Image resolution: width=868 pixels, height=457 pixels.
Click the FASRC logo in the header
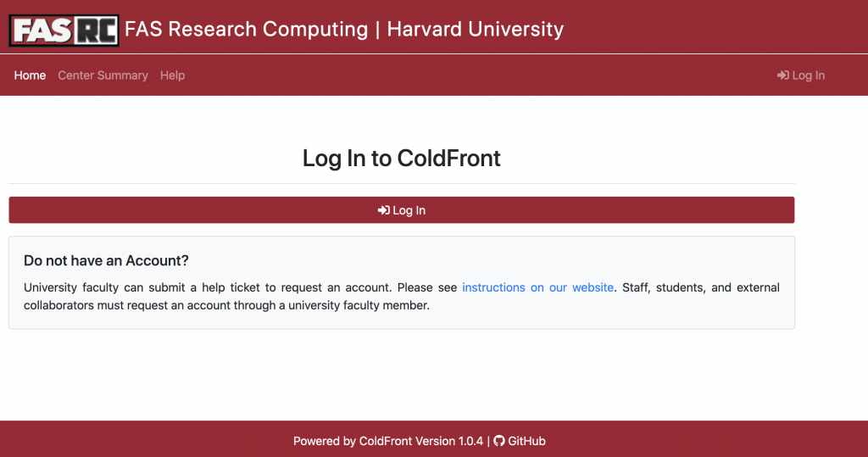[64, 30]
